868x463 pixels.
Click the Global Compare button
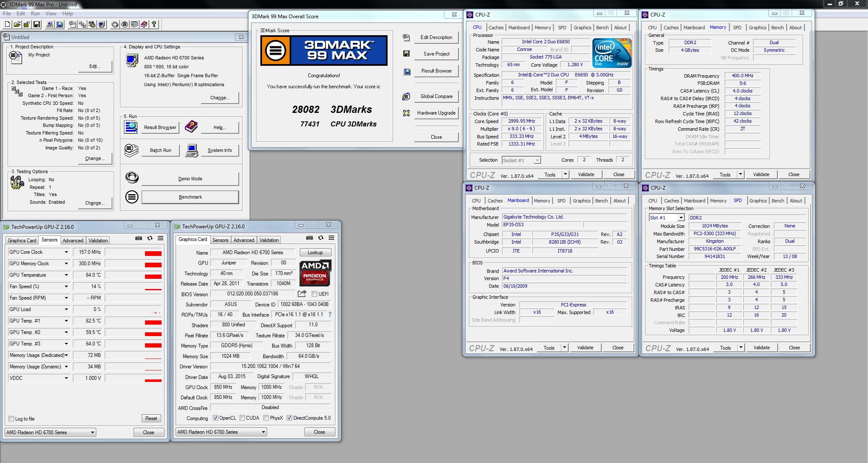point(436,96)
